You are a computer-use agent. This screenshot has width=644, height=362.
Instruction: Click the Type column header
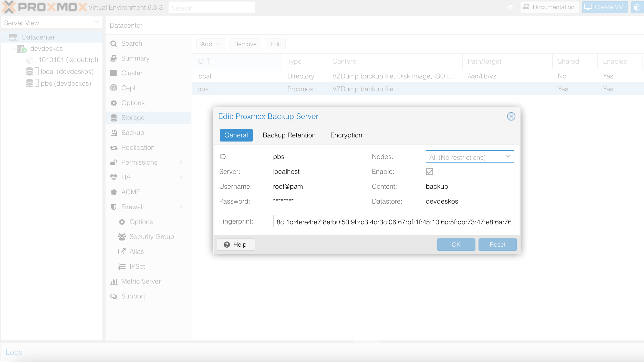304,61
